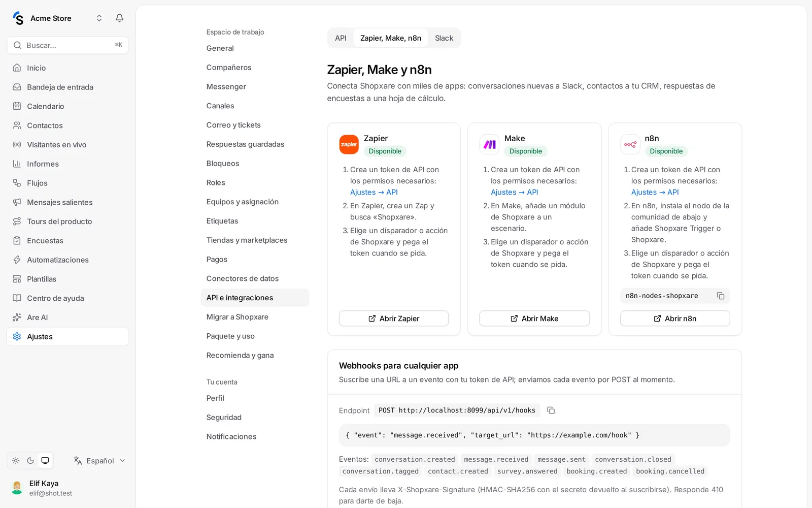Switch to the API tab
The width and height of the screenshot is (812, 508).
click(341, 38)
